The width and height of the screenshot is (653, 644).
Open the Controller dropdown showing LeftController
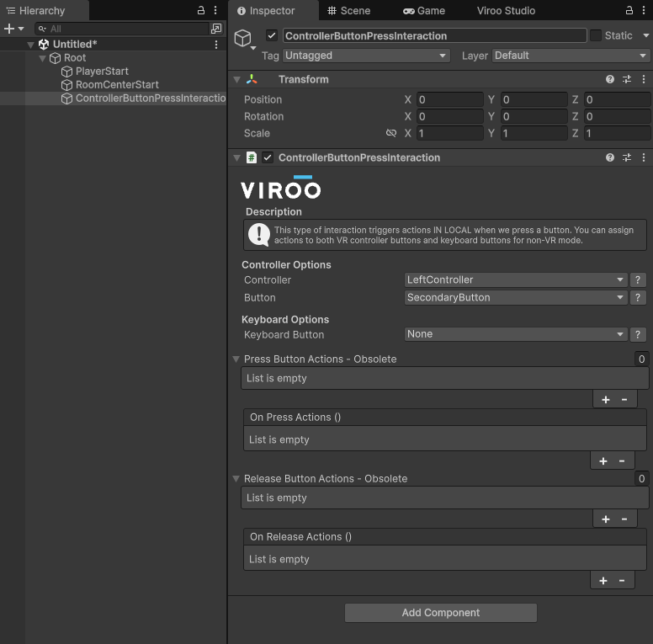[x=516, y=279]
